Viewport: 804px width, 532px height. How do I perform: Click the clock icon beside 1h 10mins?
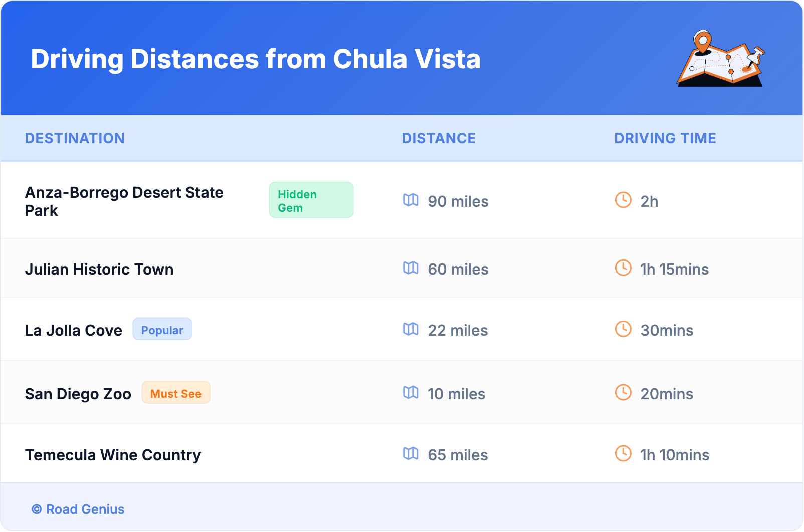(623, 454)
